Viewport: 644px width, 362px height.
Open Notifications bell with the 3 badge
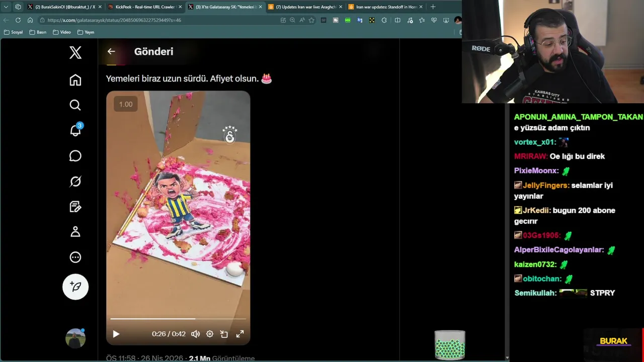pos(75,130)
